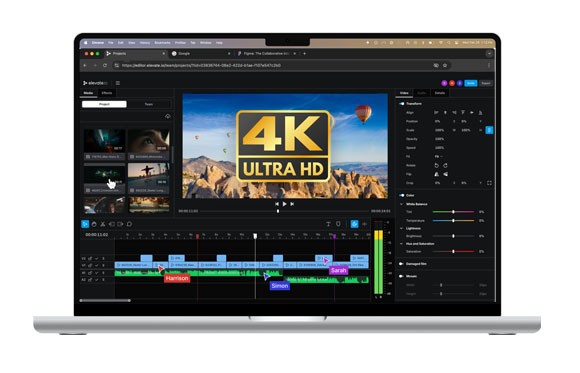This screenshot has width=580, height=373.
Task: Open the Bookmarks menu in menu bar
Action: (162, 43)
